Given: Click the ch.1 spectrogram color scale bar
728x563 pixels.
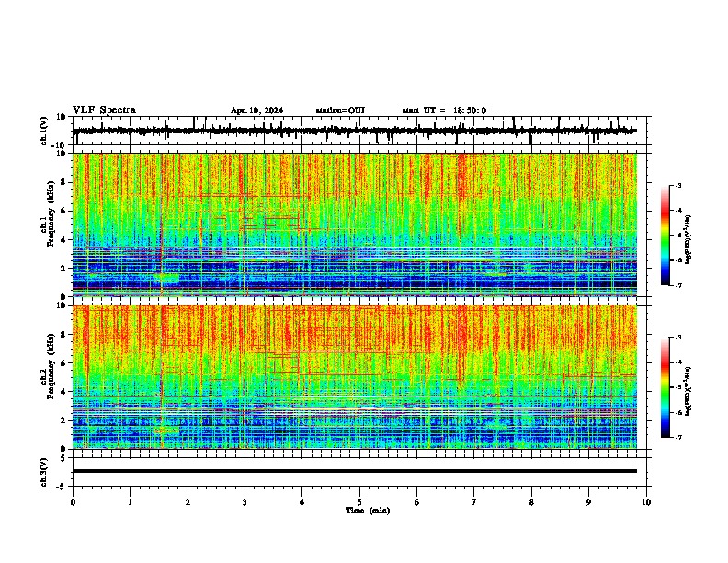Looking at the screenshot, I should (x=665, y=236).
